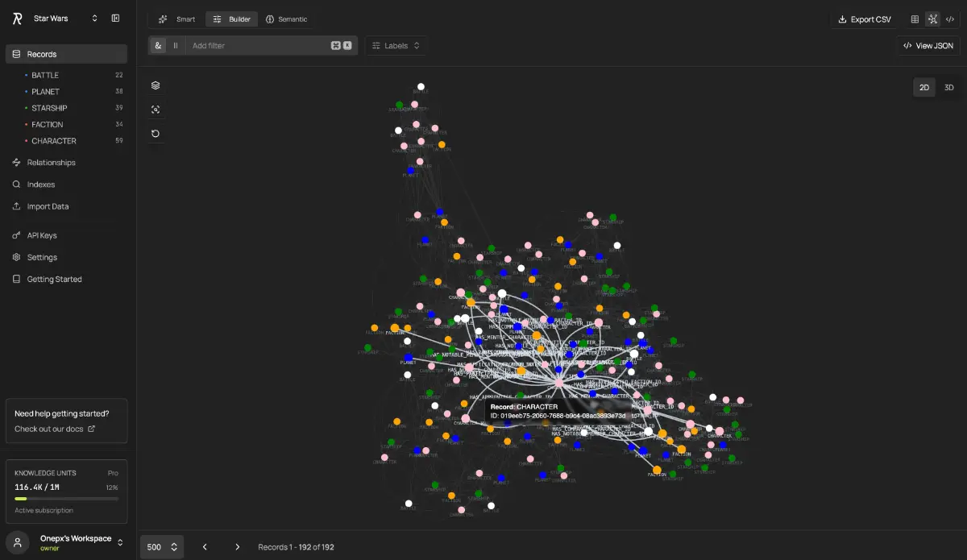Click the Relationships lightning icon
Image resolution: width=967 pixels, height=560 pixels.
pyautogui.click(x=16, y=163)
